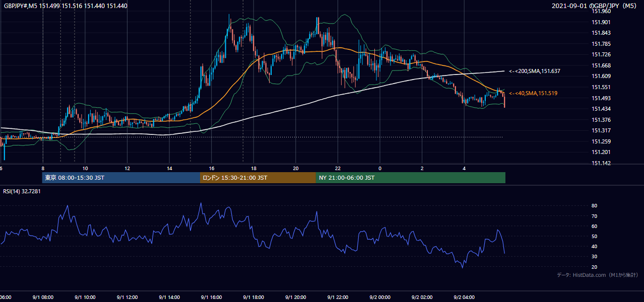Click the 9/1 12:00 time axis label
Screen dimensions: 644x302
(127, 297)
